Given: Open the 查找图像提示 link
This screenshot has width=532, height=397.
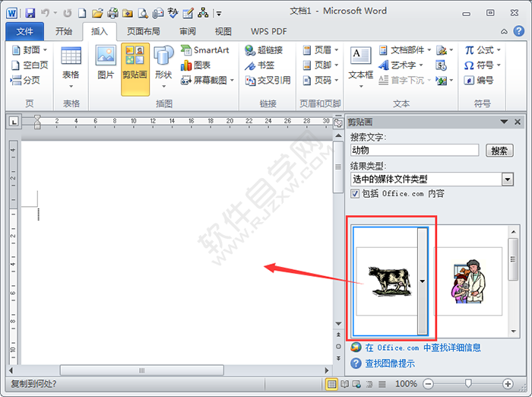Looking at the screenshot, I should tap(390, 364).
